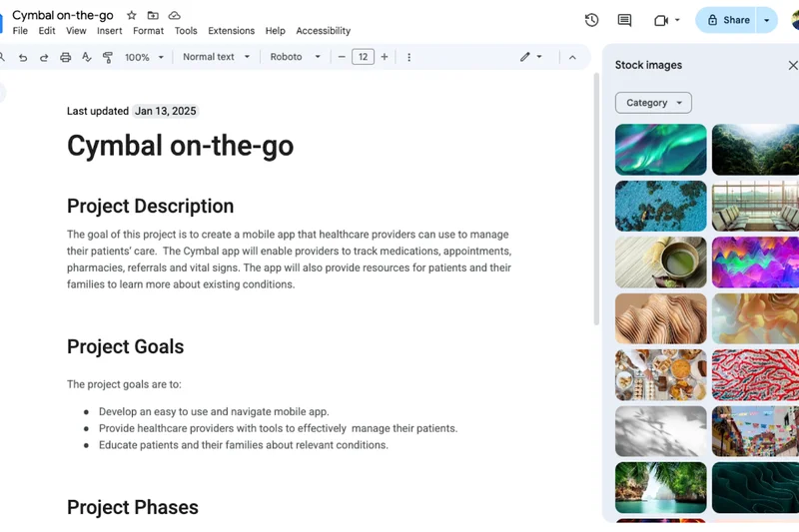Viewport: 799px width, 532px height.
Task: Check the cloud save status icon
Action: pos(174,15)
